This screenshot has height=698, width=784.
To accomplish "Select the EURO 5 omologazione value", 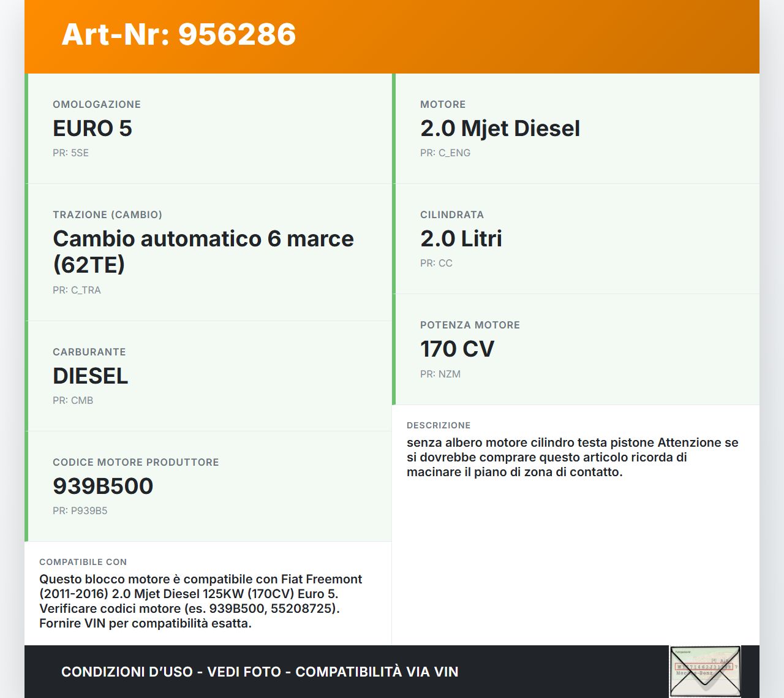I will [x=92, y=129].
